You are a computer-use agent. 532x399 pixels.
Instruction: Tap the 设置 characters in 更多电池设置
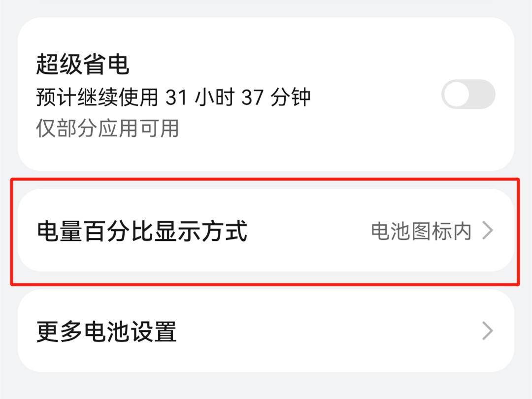[154, 332]
